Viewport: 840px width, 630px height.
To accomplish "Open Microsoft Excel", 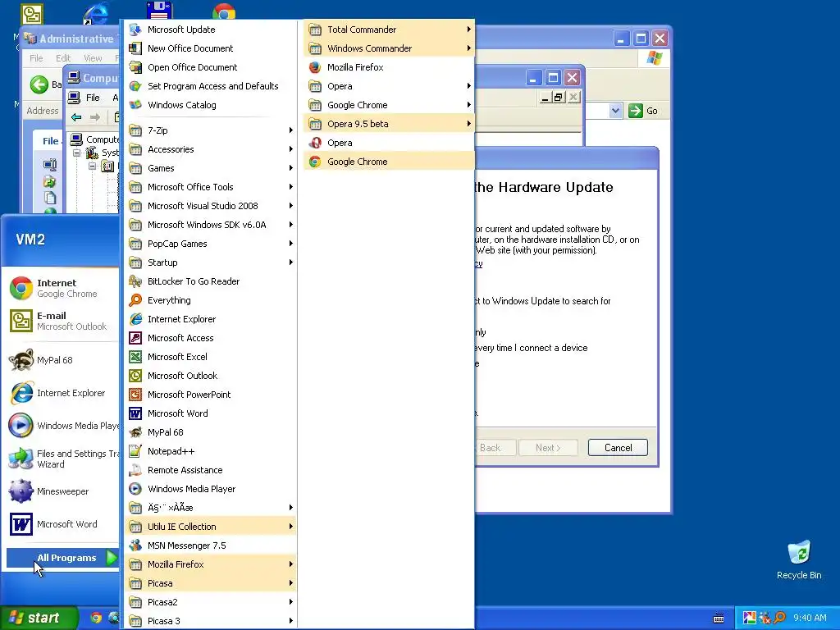I will tap(210, 357).
